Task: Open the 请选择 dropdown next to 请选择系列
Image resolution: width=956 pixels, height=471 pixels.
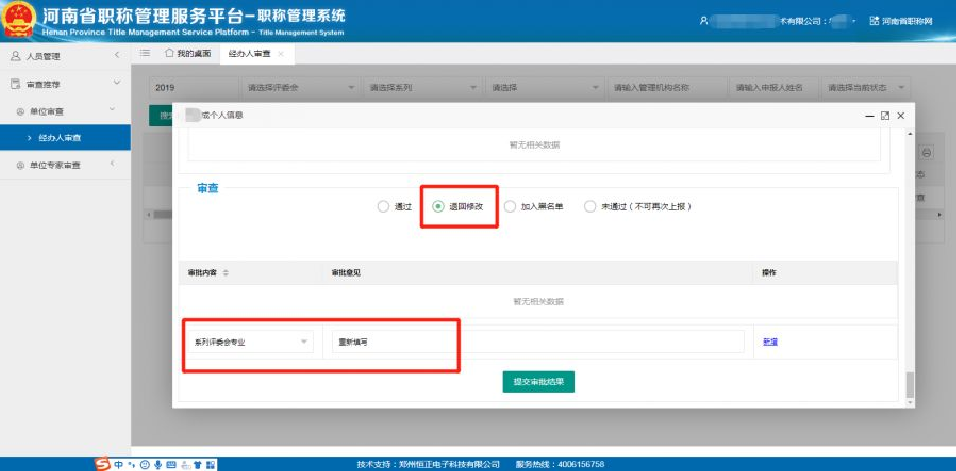Action: click(544, 88)
